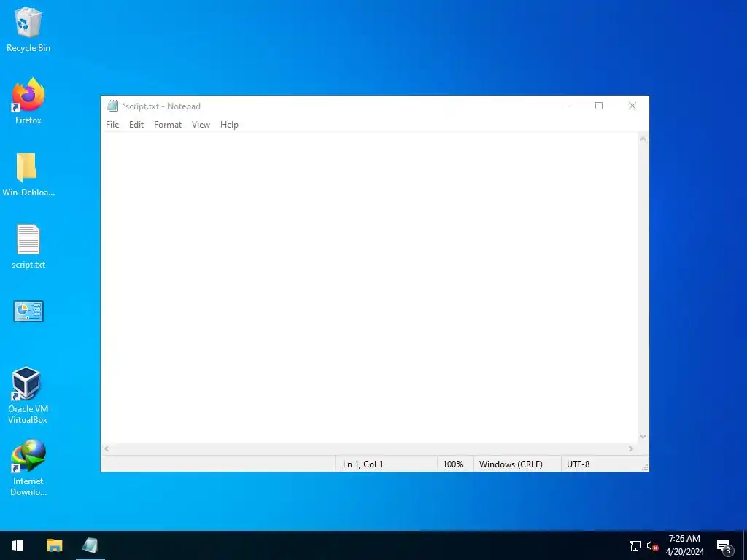Open the Help menu in Notepad
The height and width of the screenshot is (560, 747).
point(229,124)
